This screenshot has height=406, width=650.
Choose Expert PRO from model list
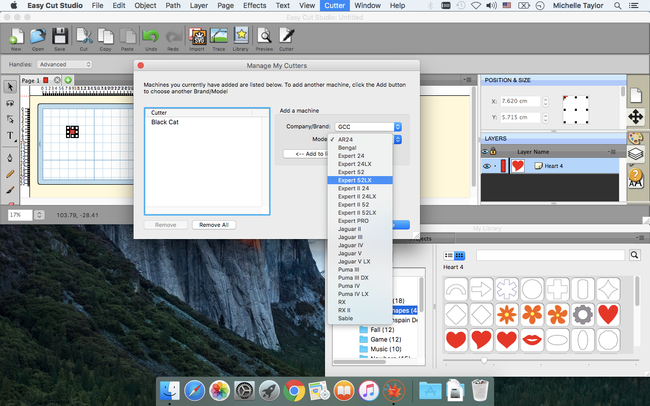coord(360,221)
